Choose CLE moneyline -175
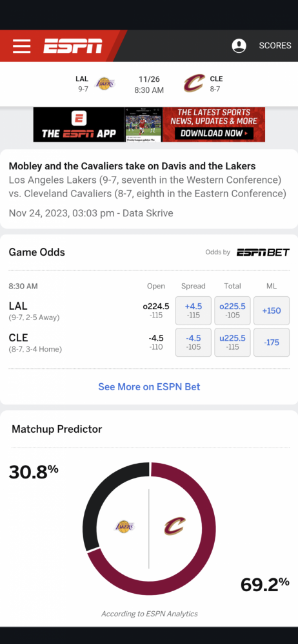298x644 pixels. (x=272, y=342)
